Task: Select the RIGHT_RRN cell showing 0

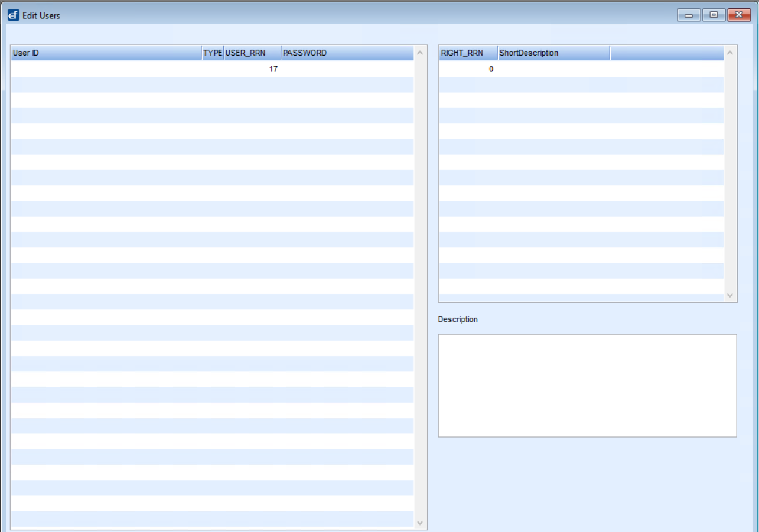Action: tap(468, 69)
